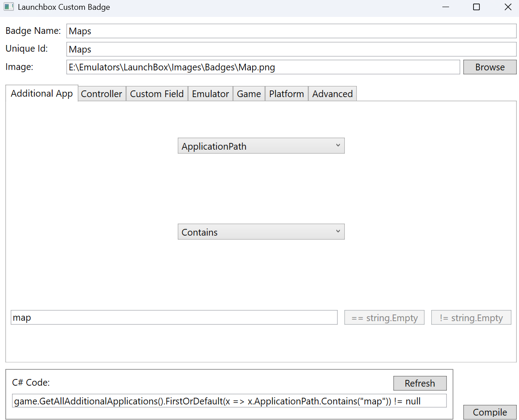Click the Refresh button
Image resolution: width=519 pixels, height=420 pixels.
click(420, 383)
